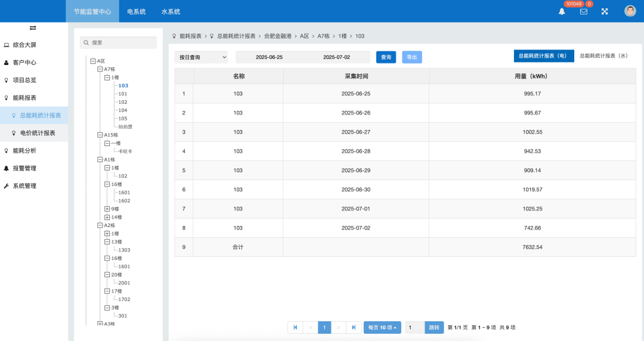The image size is (644, 341).
Task: Click the 7632.54 total usage cell
Action: click(x=532, y=247)
